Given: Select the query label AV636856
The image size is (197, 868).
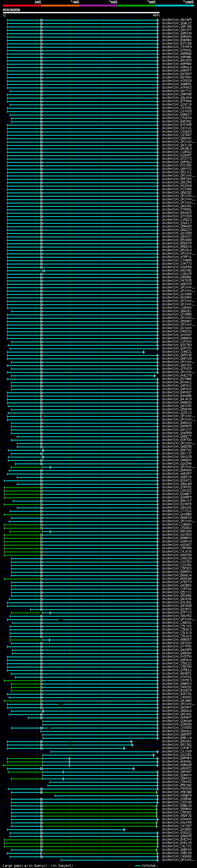Looking at the screenshot, I should pos(11,10).
